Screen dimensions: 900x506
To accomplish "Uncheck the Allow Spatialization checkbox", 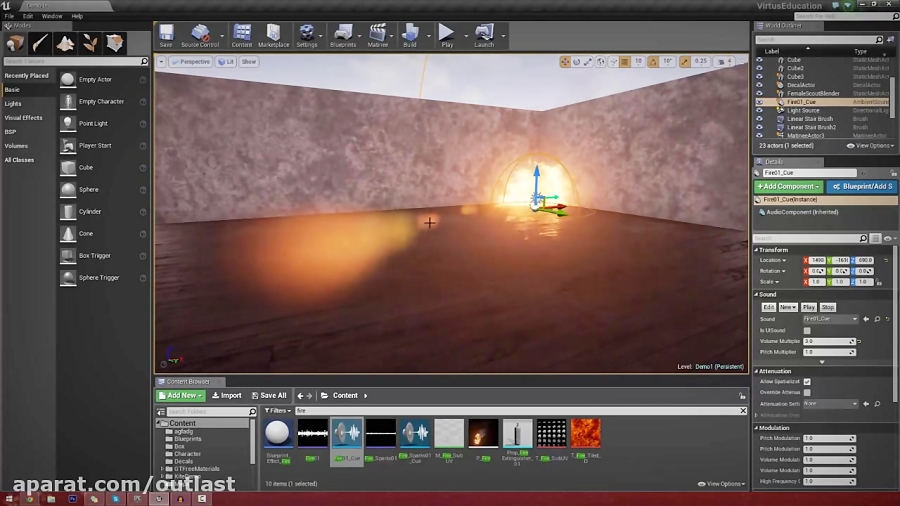I will click(807, 382).
